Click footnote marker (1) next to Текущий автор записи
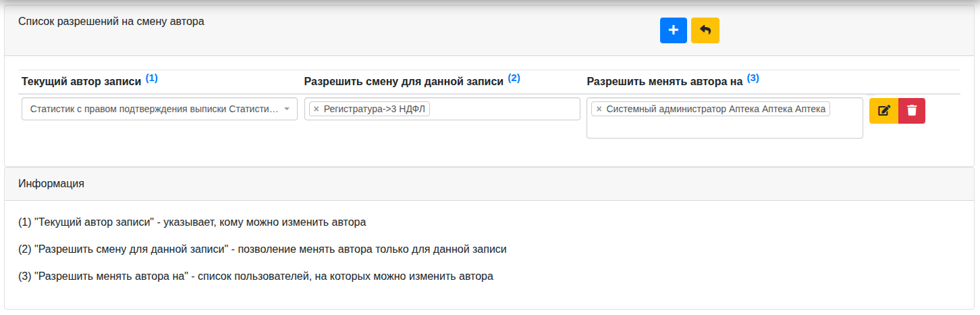Screen dimensions: 980x315 tap(152, 78)
